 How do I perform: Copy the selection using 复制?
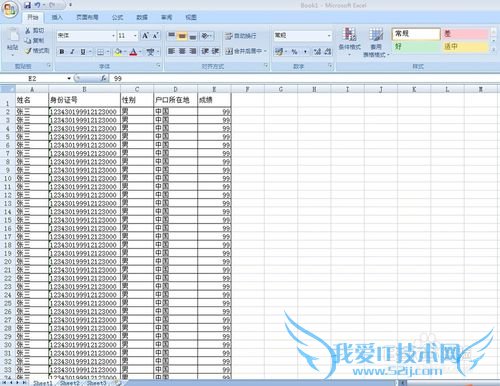[35, 41]
